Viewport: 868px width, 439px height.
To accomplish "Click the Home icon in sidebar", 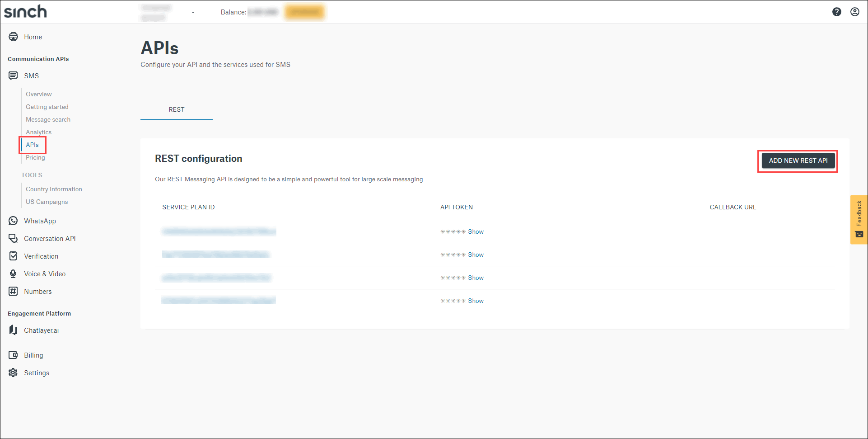I will tap(13, 37).
